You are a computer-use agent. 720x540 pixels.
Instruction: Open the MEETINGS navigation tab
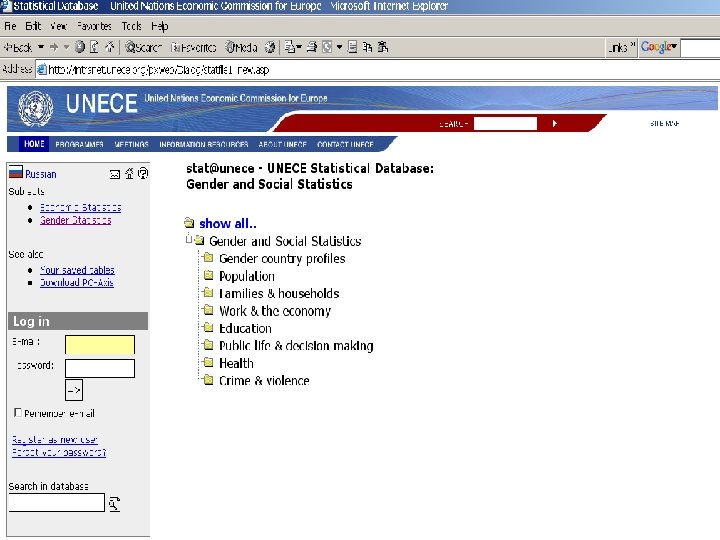pos(131,145)
